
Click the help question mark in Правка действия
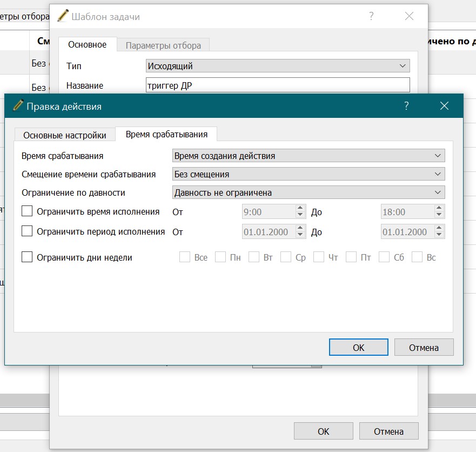406,106
